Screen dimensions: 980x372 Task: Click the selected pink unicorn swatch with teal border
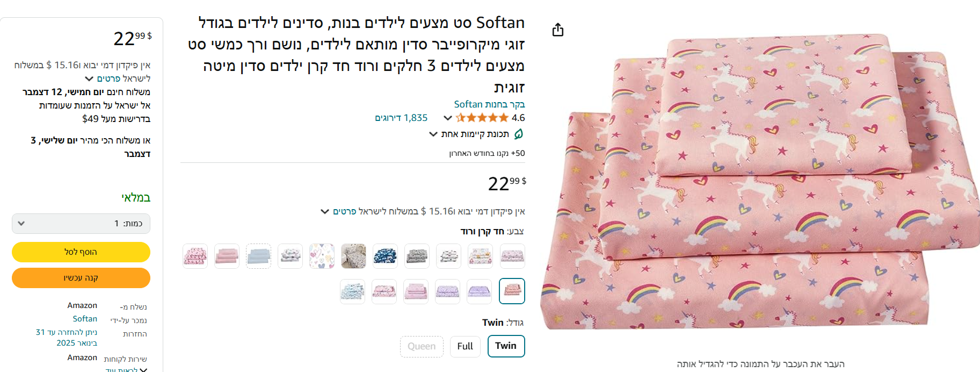(512, 291)
